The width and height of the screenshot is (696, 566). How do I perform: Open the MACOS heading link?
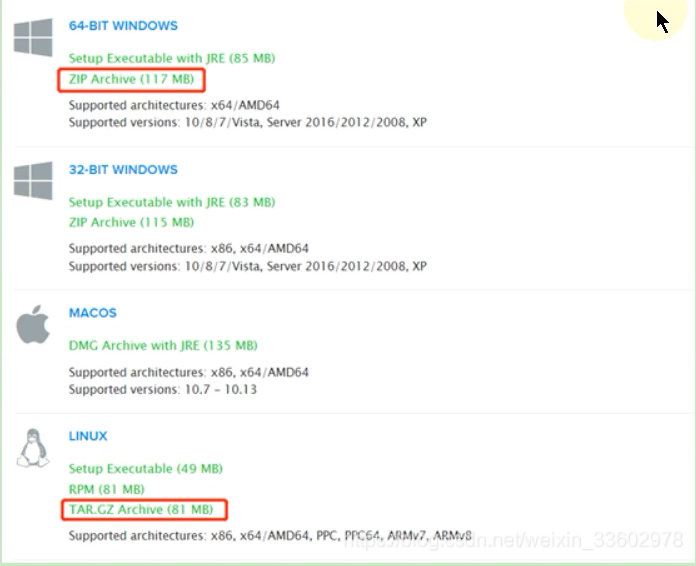[92, 313]
